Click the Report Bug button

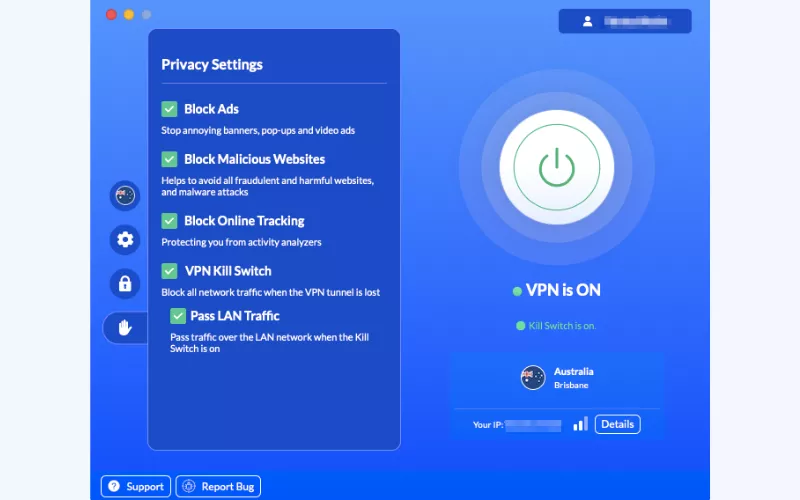[x=218, y=486]
